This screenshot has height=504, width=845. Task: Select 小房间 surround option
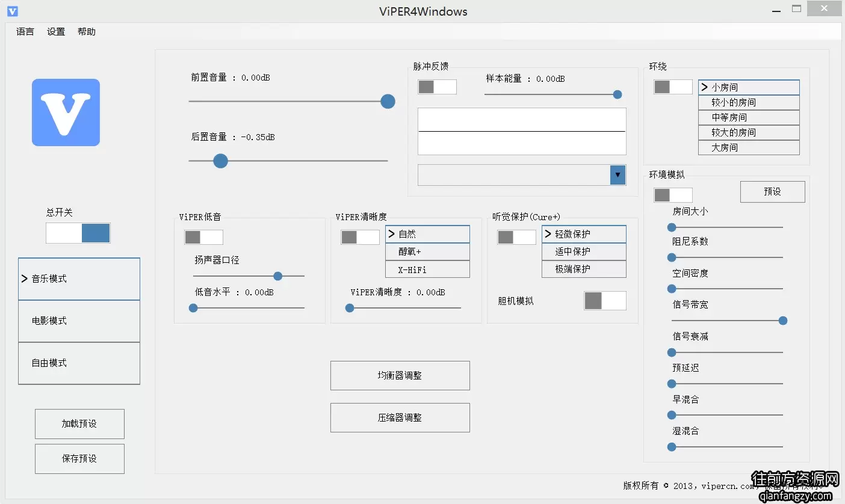[749, 87]
